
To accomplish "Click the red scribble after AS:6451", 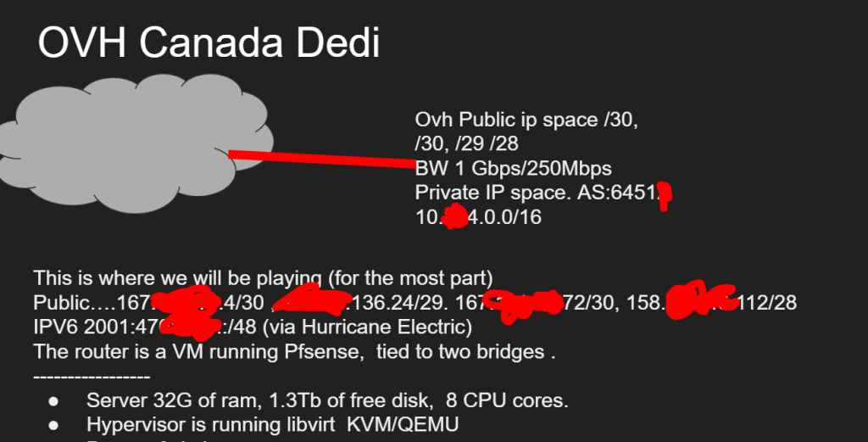I will [x=665, y=196].
